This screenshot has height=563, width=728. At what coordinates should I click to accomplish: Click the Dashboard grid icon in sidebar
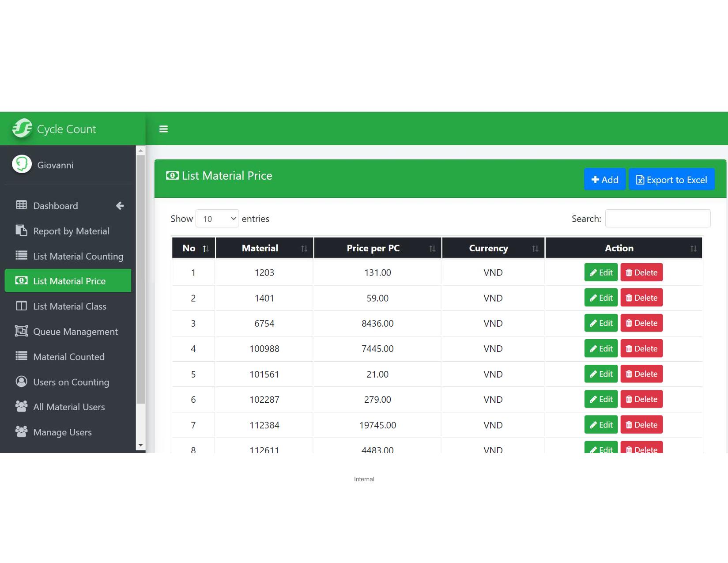click(x=21, y=205)
